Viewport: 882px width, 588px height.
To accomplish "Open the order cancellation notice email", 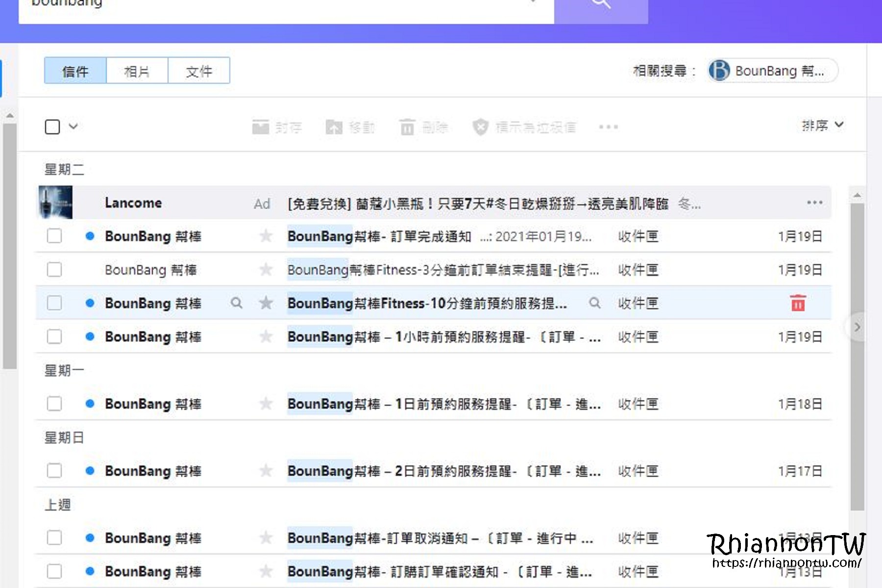I will tap(440, 538).
